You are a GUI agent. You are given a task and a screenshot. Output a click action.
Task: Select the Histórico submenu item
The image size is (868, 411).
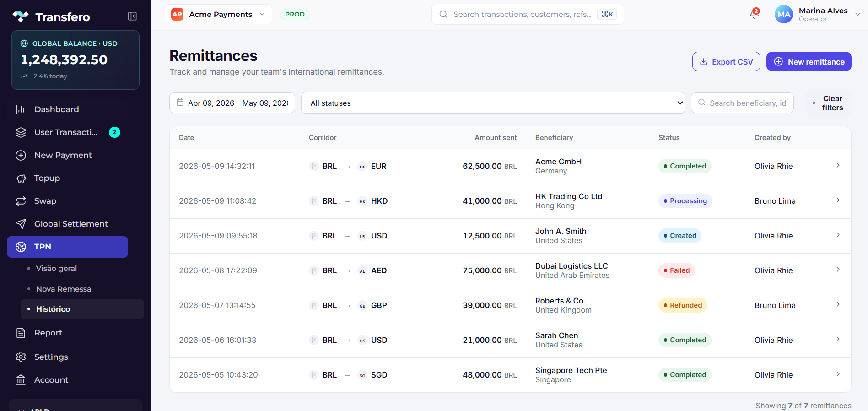82,309
